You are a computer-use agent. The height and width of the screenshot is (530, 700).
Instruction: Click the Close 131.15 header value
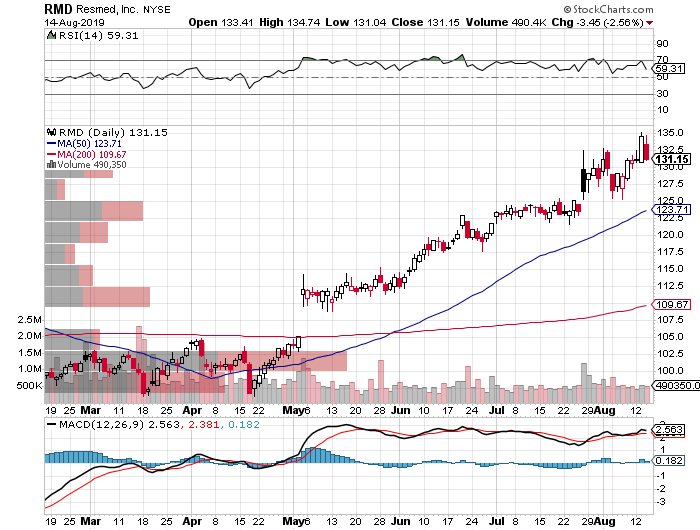[x=425, y=22]
